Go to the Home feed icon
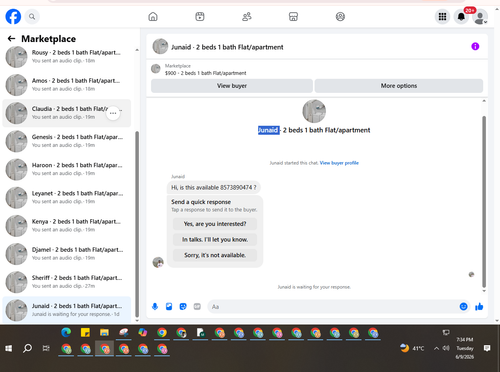The image size is (500, 372). [153, 17]
